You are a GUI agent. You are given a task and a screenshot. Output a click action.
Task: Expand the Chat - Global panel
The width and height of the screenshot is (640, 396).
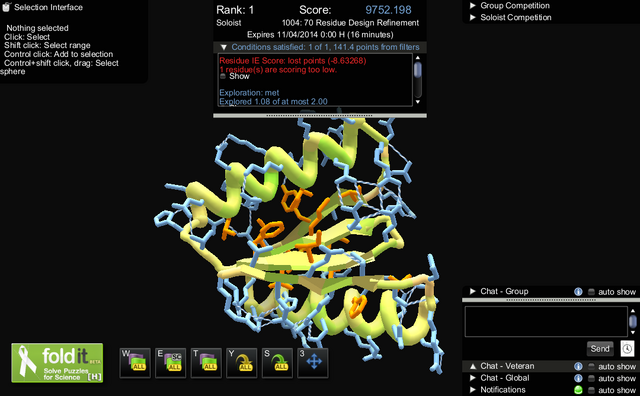473,378
